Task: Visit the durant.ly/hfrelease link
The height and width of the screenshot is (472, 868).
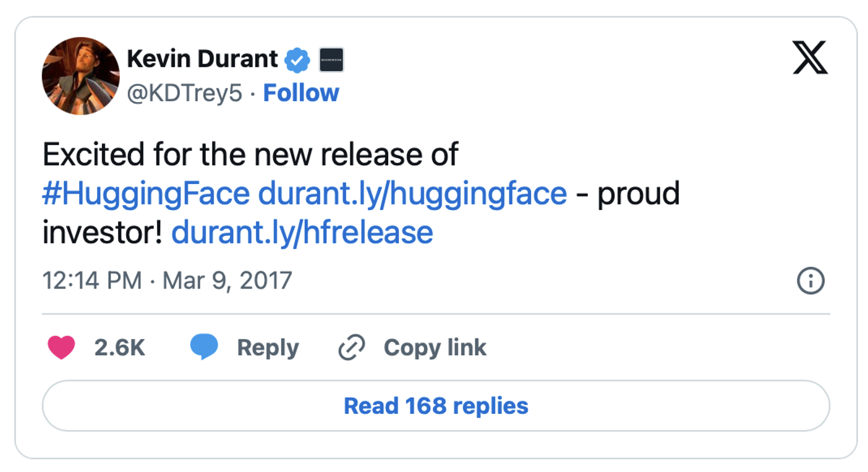Action: 302,233
